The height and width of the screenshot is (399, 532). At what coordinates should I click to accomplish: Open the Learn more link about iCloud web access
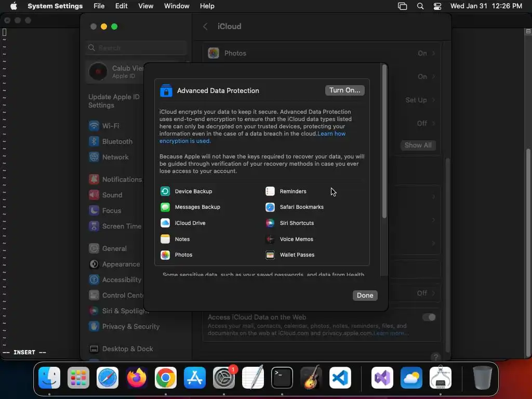390,334
